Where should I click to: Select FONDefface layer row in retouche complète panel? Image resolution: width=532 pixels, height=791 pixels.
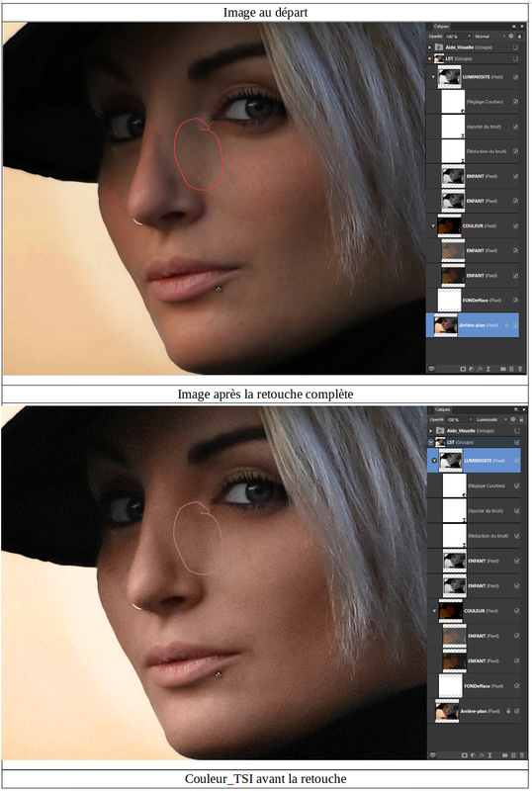point(474,686)
